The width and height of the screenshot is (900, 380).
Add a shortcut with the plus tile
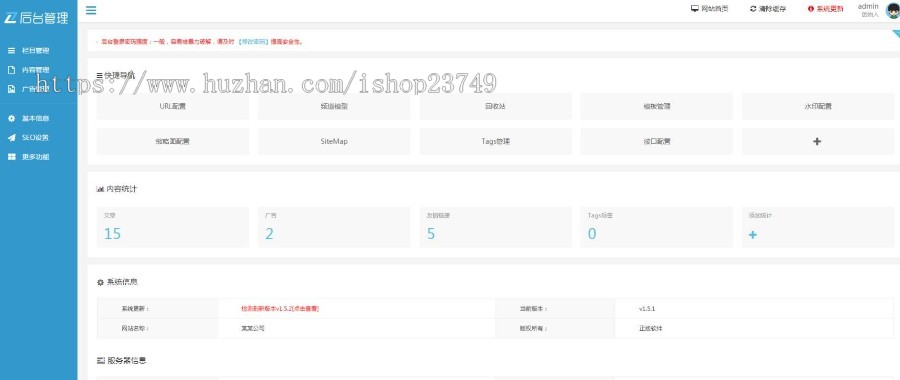coord(818,141)
